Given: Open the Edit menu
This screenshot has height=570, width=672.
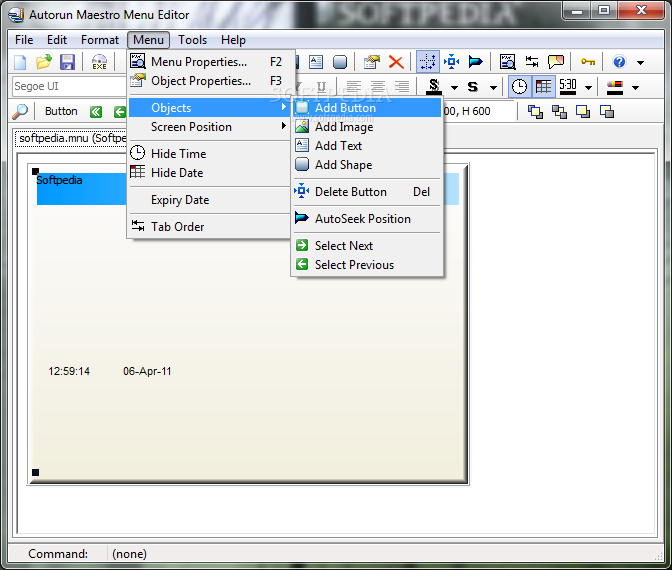Looking at the screenshot, I should 57,40.
